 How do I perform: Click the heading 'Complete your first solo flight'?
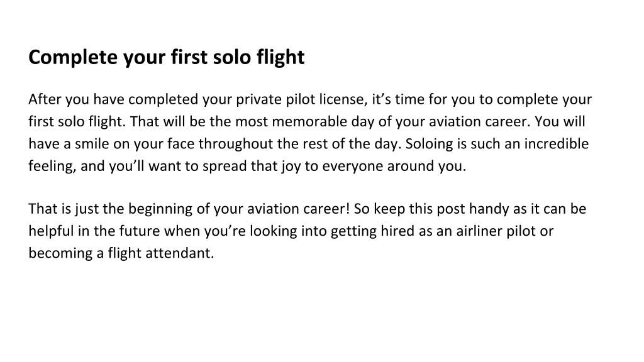pyautogui.click(x=166, y=57)
